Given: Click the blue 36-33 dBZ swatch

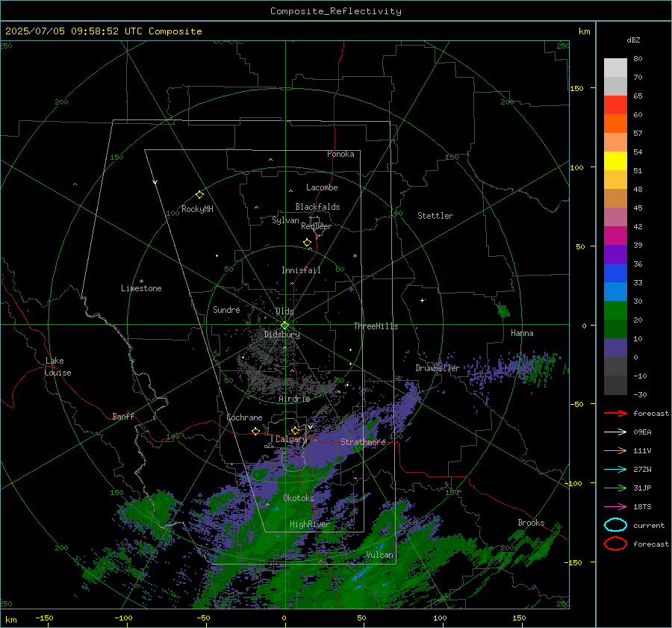Looking at the screenshot, I should tap(615, 273).
